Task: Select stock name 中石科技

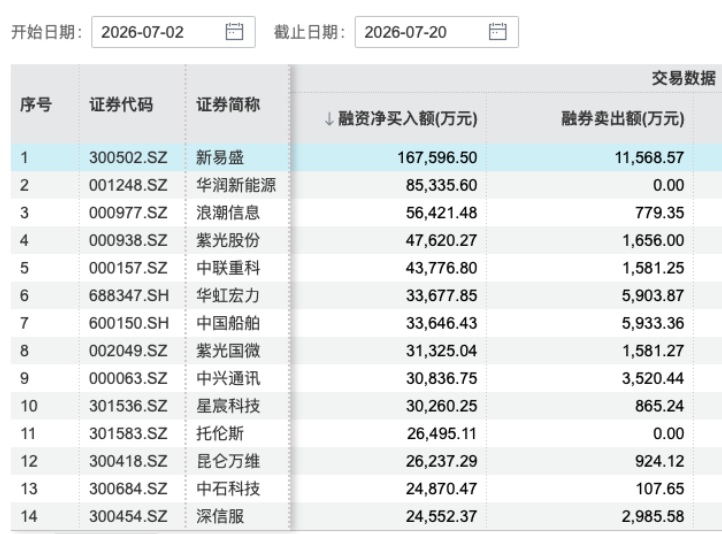Action: point(228,489)
